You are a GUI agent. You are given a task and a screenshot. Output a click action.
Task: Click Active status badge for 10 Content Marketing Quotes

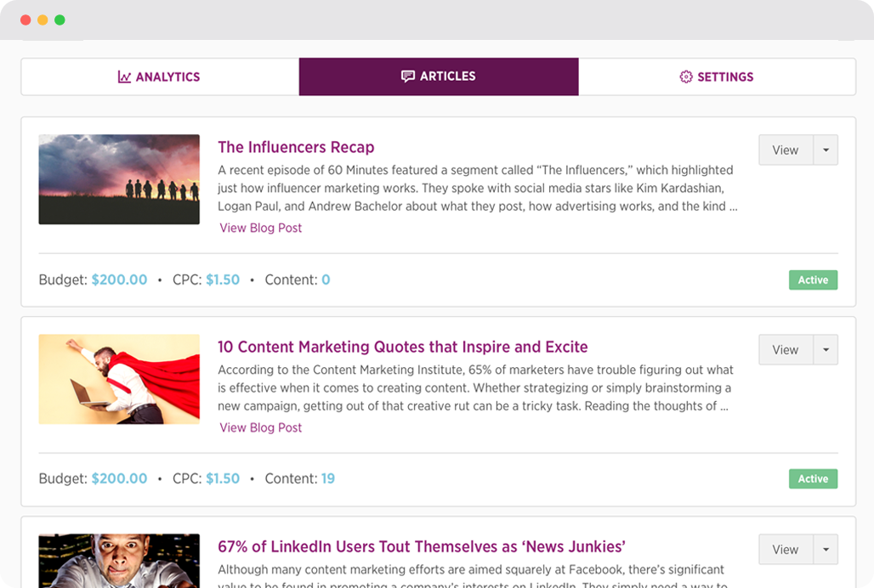coord(813,479)
